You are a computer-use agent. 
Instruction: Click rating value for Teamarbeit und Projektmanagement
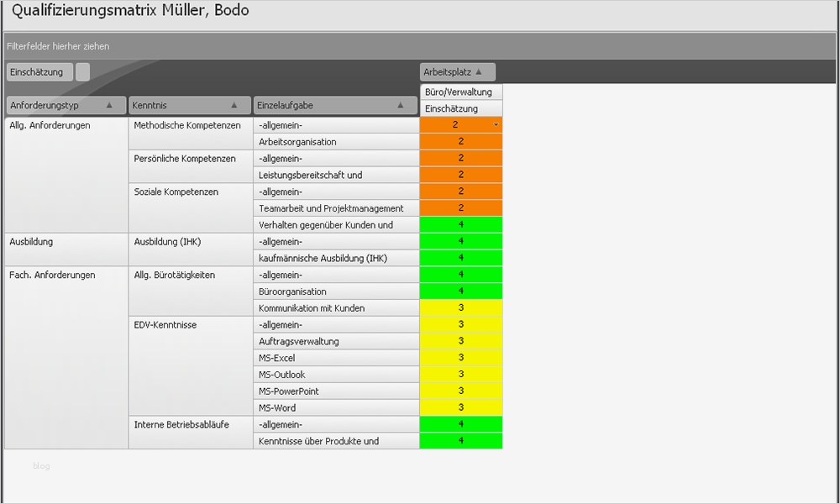461,207
